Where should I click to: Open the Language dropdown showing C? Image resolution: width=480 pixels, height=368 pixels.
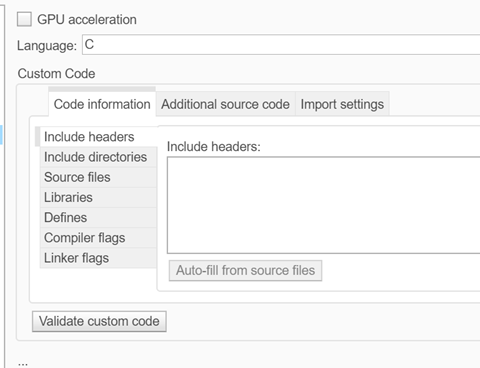[281, 44]
